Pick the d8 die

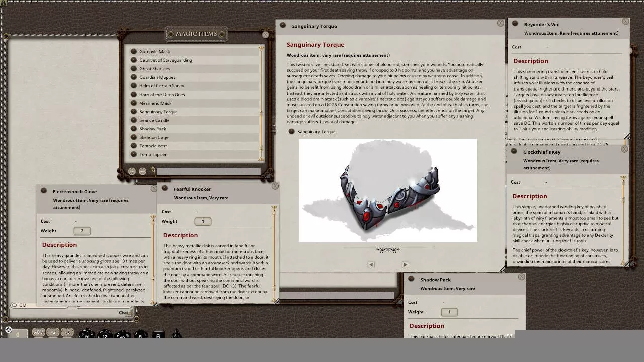coord(140,334)
